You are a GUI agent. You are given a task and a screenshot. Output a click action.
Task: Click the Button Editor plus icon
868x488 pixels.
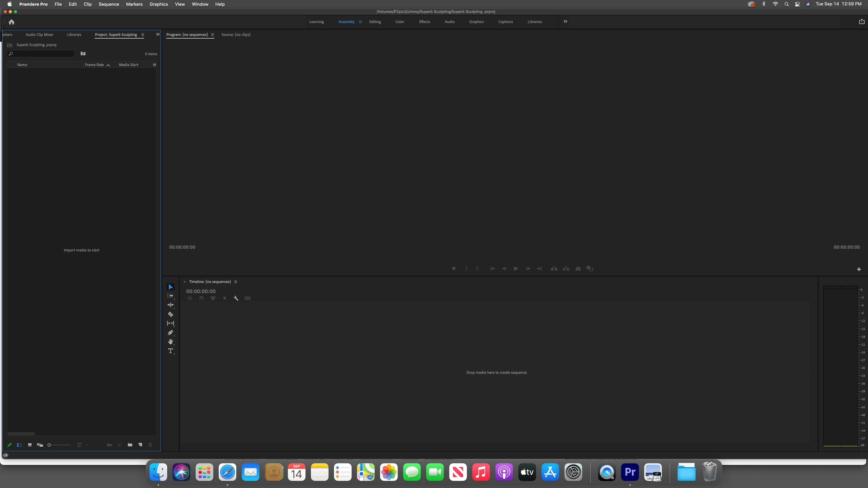pos(859,269)
